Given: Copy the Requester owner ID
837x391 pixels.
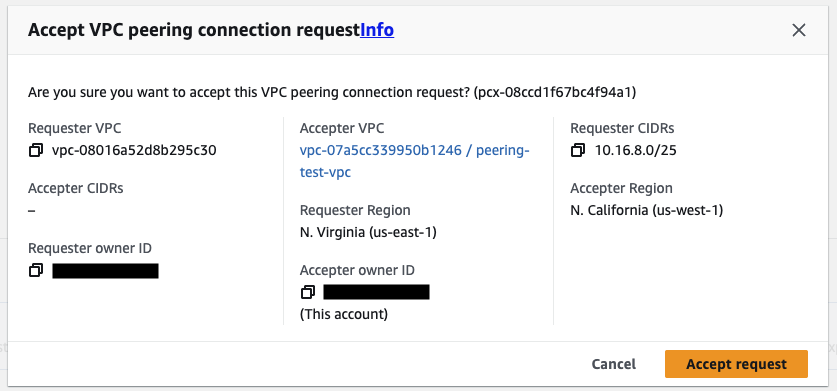Looking at the screenshot, I should 36,270.
